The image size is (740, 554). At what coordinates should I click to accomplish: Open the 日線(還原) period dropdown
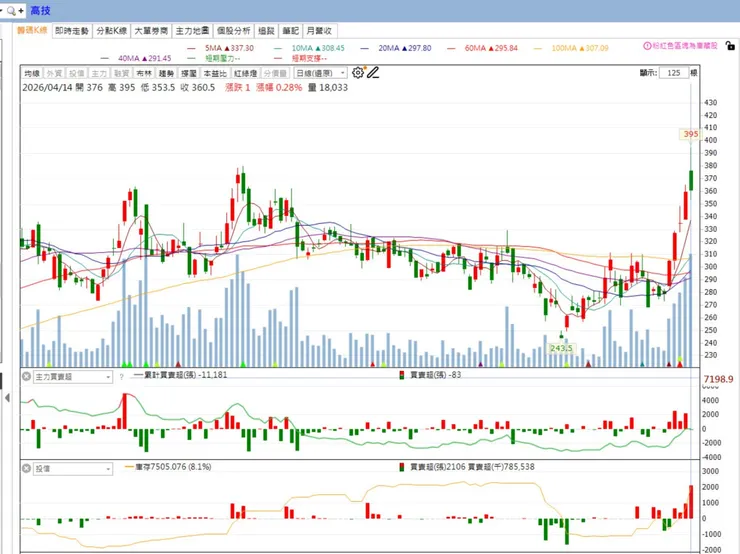coord(320,73)
